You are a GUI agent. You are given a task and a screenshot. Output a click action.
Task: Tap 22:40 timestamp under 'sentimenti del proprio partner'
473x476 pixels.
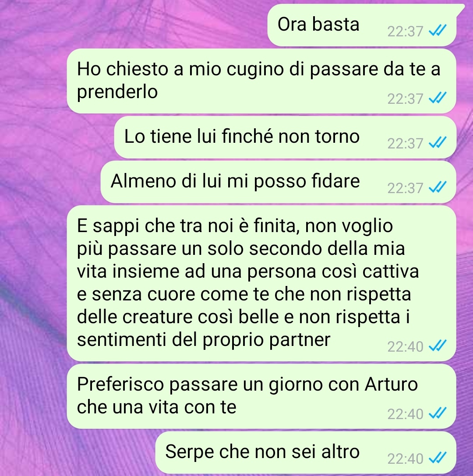[405, 346]
